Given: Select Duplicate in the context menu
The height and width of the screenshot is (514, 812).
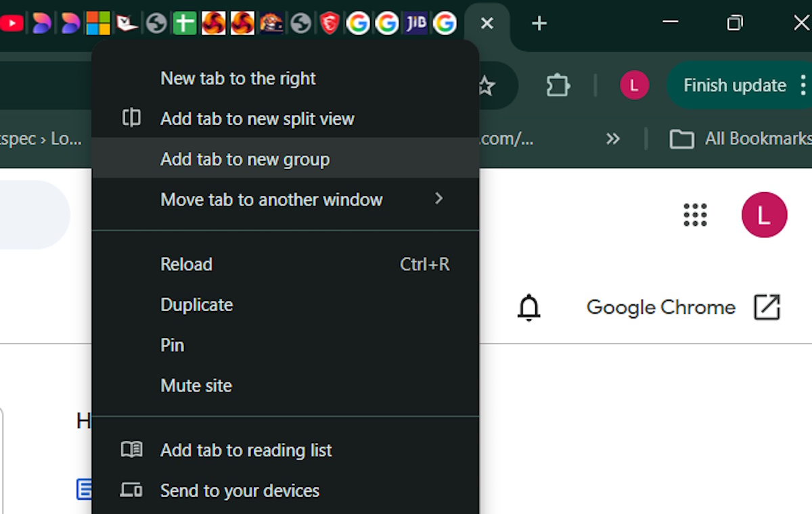Looking at the screenshot, I should (x=196, y=304).
